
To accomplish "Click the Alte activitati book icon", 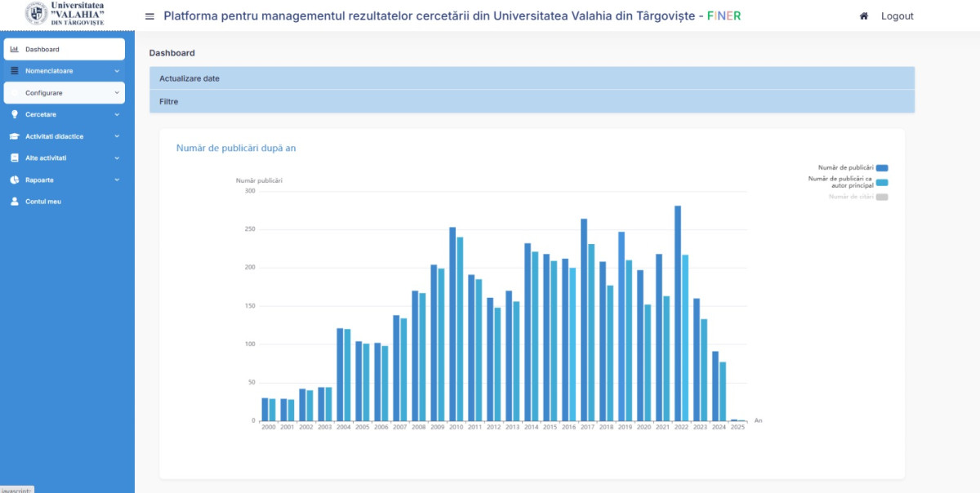I will (x=15, y=158).
